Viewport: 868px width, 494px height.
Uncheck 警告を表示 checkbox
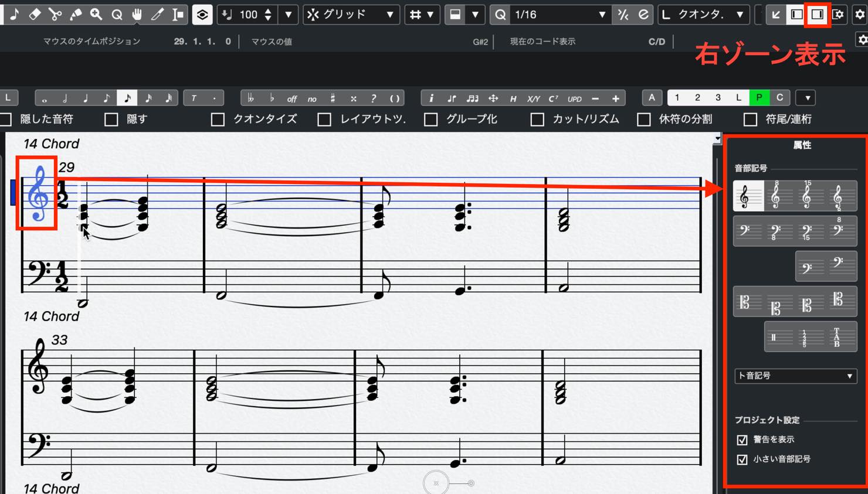click(x=742, y=440)
